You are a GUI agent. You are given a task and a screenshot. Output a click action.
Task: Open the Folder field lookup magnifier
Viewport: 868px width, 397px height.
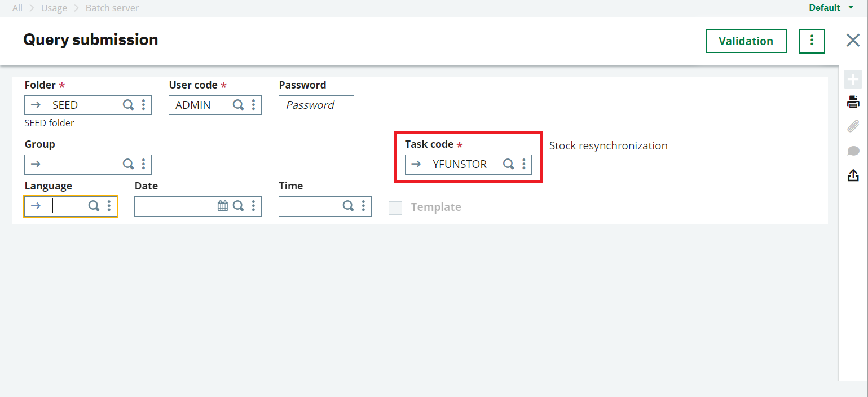(x=128, y=105)
